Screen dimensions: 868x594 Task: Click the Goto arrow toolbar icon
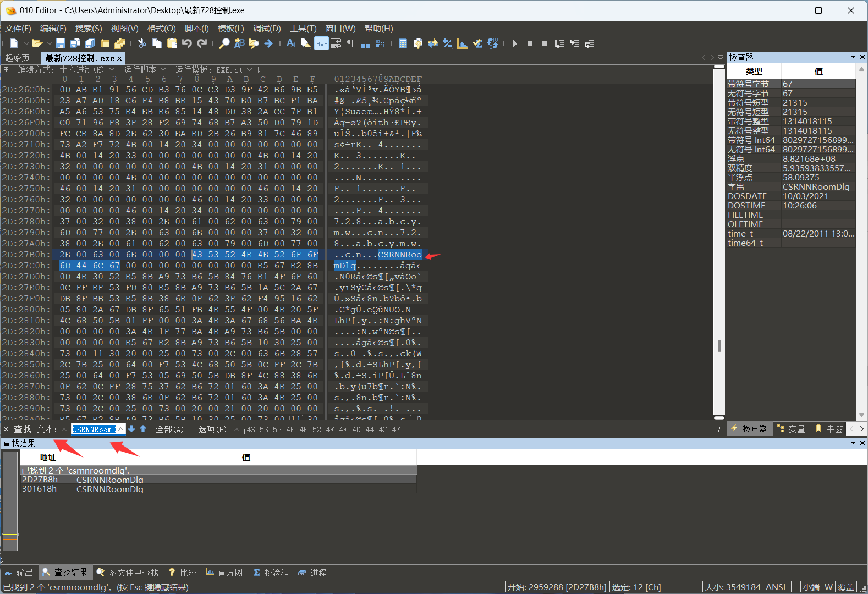[268, 43]
